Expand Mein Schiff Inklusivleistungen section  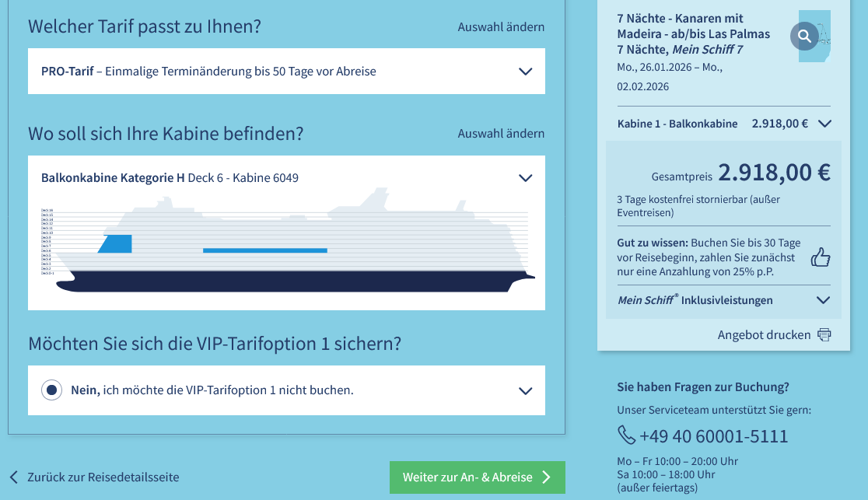tap(823, 300)
